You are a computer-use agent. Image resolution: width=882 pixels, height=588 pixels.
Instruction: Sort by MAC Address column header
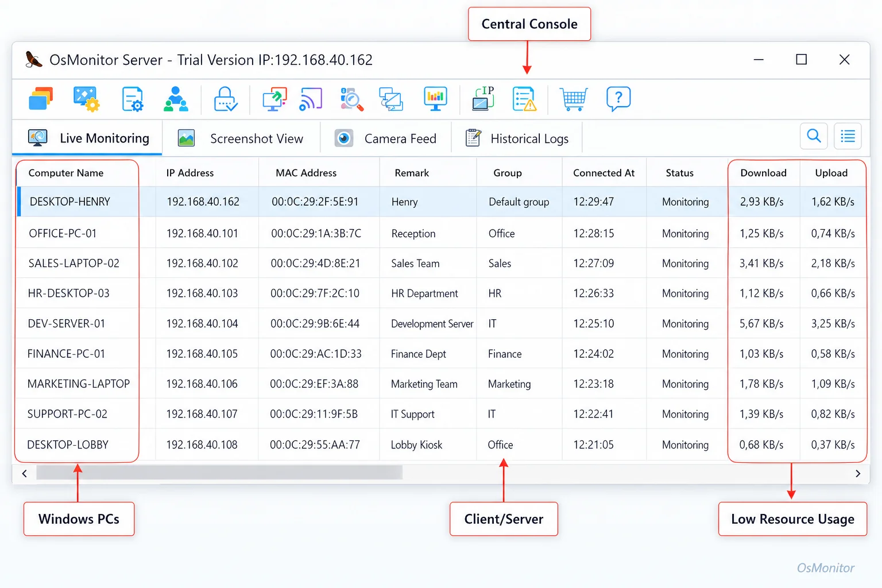(x=306, y=173)
